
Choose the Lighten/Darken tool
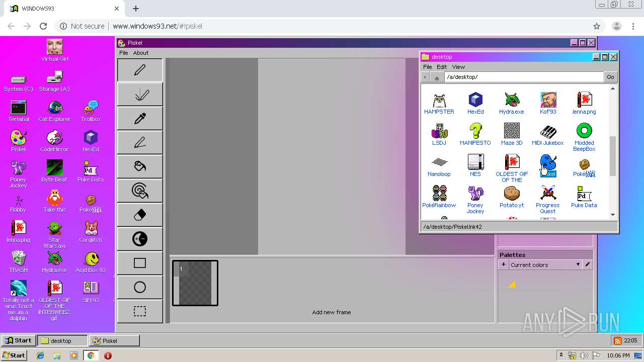tap(140, 239)
